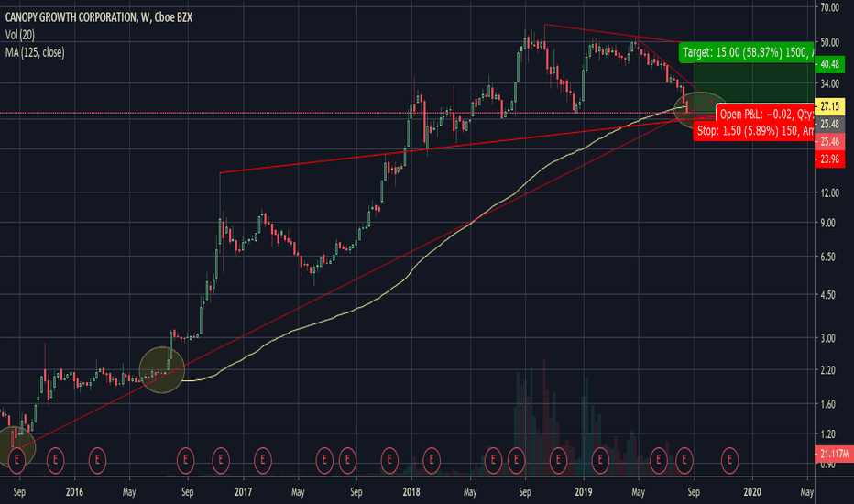Click the 50.00 price axis label
The width and height of the screenshot is (854, 504).
coord(829,42)
